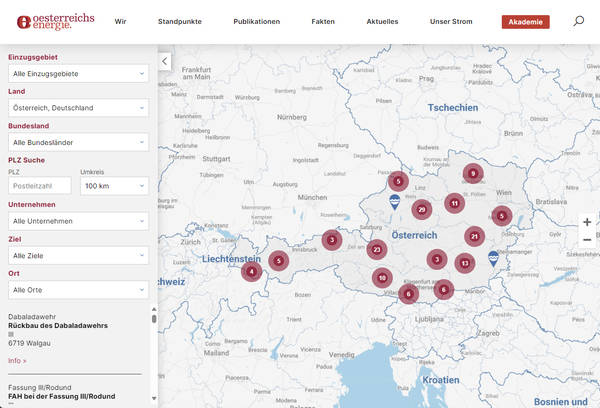Click the map cluster marker showing 29
Viewport: 600px width, 408px height.
(x=422, y=209)
